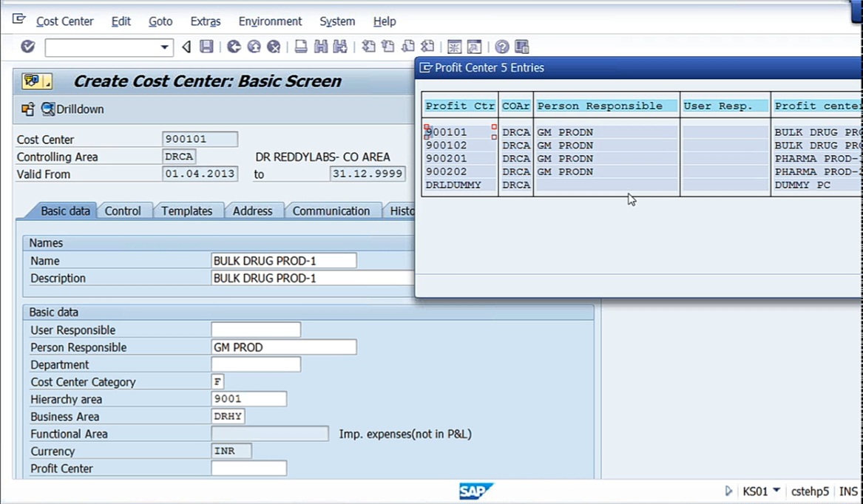Click the Hierarchy area field with 9001

click(x=248, y=399)
